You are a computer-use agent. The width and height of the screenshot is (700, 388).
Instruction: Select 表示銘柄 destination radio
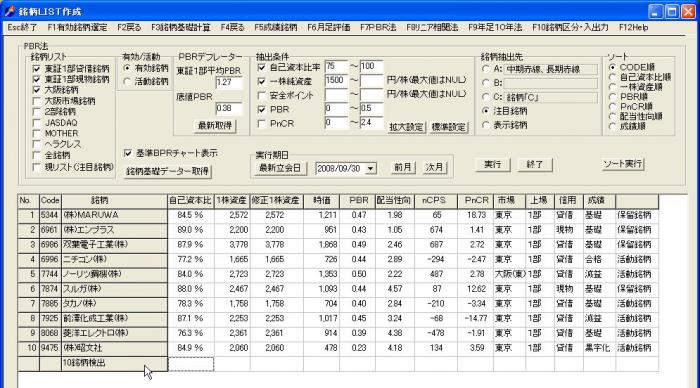[x=486, y=125]
